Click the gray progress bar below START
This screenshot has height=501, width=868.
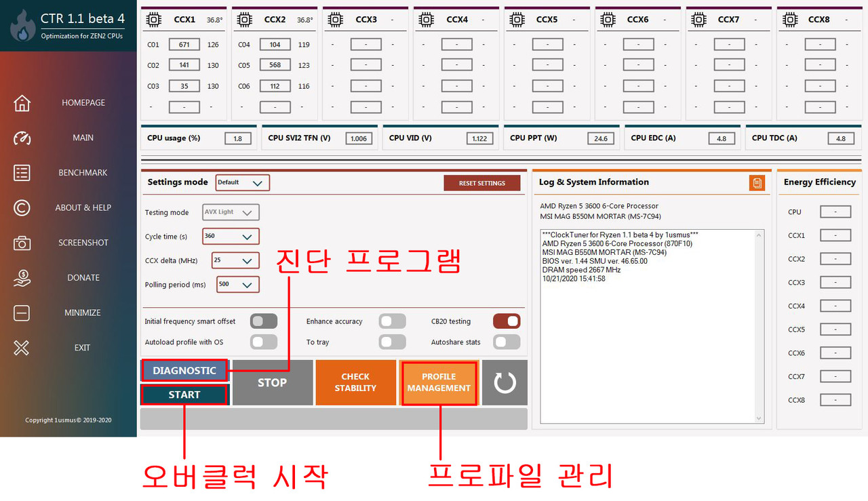tap(334, 419)
